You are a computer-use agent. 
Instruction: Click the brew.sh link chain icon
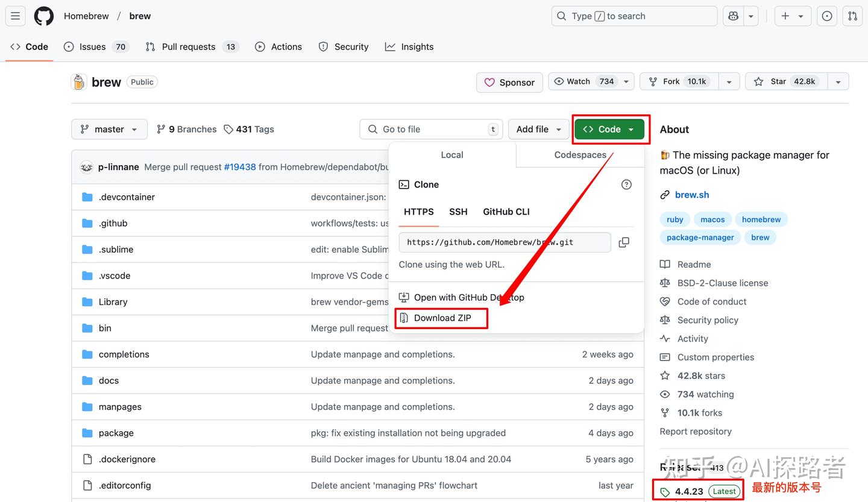click(x=665, y=195)
